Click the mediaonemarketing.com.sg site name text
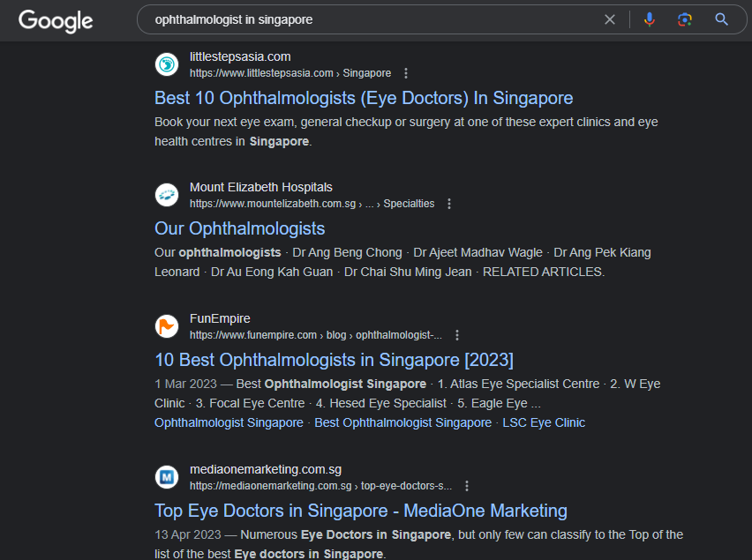The height and width of the screenshot is (560, 752). (x=266, y=469)
